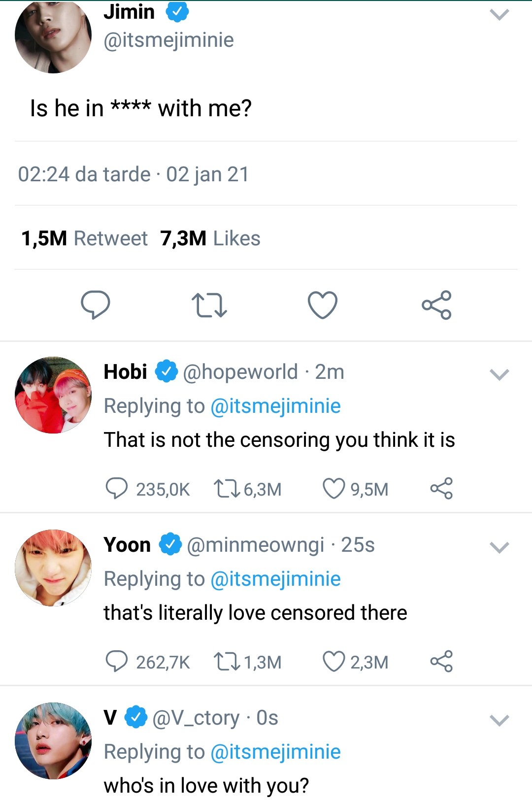Open V's profile avatar
The image size is (532, 802).
[x=53, y=741]
